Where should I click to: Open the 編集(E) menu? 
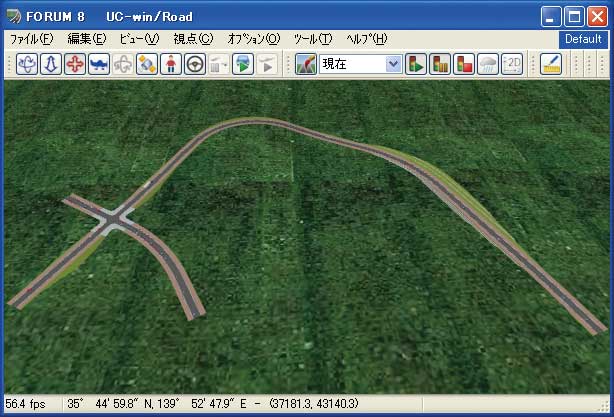click(87, 39)
